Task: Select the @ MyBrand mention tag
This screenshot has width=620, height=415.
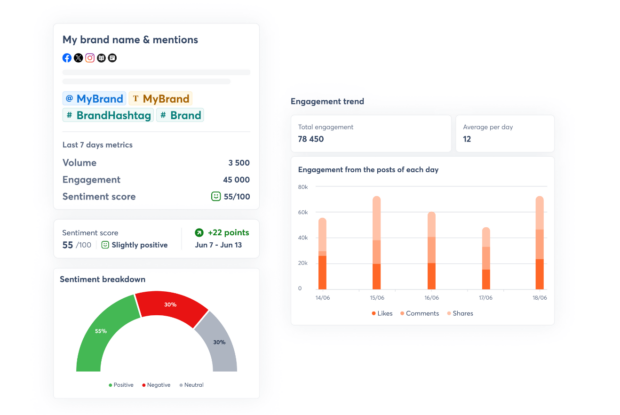Action: pyautogui.click(x=94, y=99)
